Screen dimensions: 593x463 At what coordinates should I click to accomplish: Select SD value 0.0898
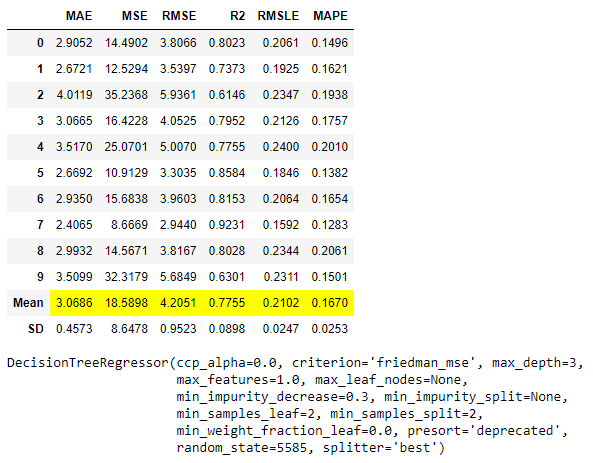pyautogui.click(x=227, y=329)
